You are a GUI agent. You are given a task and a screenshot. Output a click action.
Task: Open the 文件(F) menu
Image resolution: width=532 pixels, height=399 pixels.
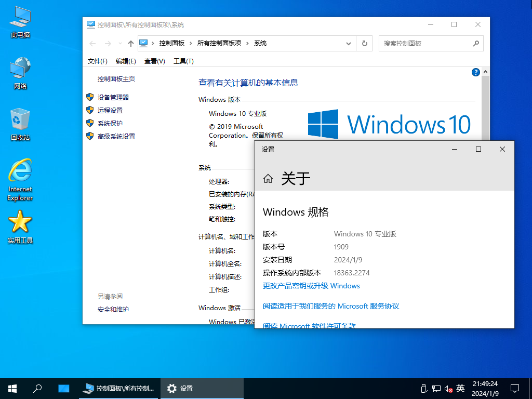(97, 61)
